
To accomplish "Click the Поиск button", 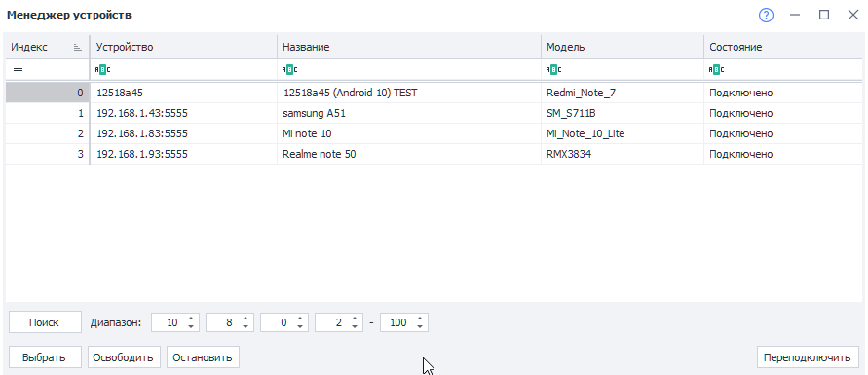I will click(x=45, y=322).
